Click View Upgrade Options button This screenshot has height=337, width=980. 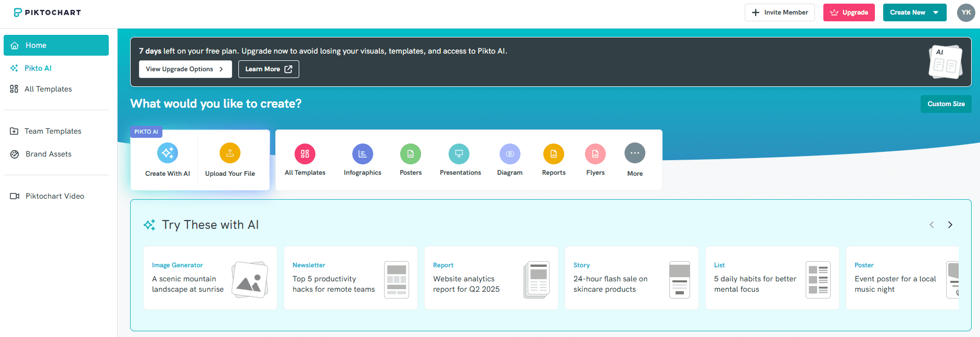[x=185, y=69]
